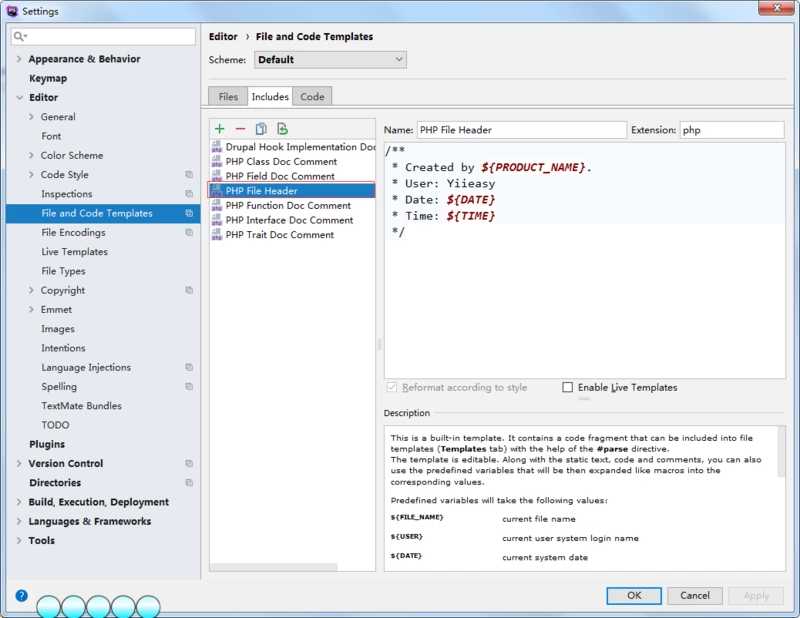This screenshot has width=800, height=618.
Task: Expand the Build, Execution, Deployment section
Action: click(x=19, y=502)
